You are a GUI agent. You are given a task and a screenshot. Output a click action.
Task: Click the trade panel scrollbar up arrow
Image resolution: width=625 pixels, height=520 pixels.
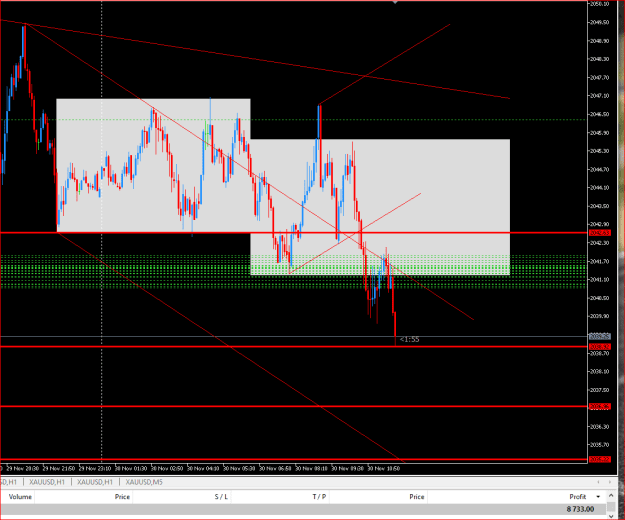click(x=611, y=496)
